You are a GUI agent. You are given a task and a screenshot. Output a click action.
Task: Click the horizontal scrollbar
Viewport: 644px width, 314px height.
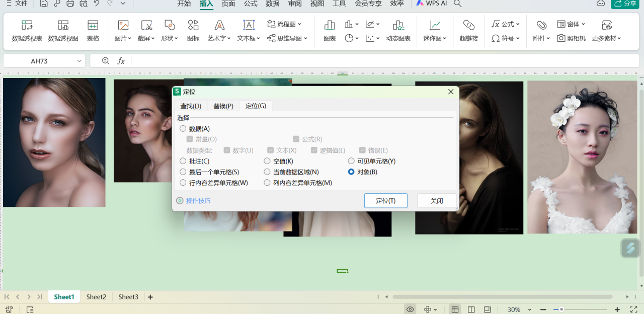coord(502,297)
